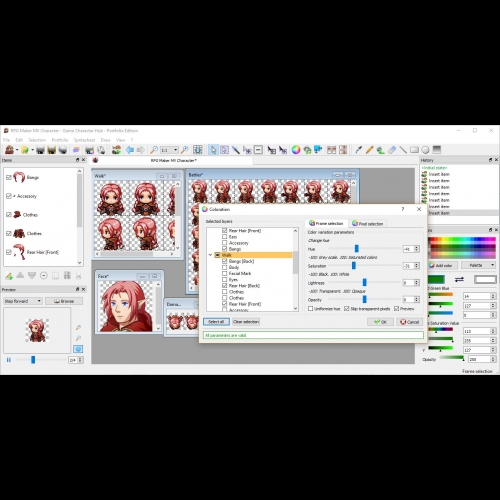Viewport: 500px width, 500px height.
Task: Toggle the Bangs item checkbox in Items panel
Action: pyautogui.click(x=9, y=178)
